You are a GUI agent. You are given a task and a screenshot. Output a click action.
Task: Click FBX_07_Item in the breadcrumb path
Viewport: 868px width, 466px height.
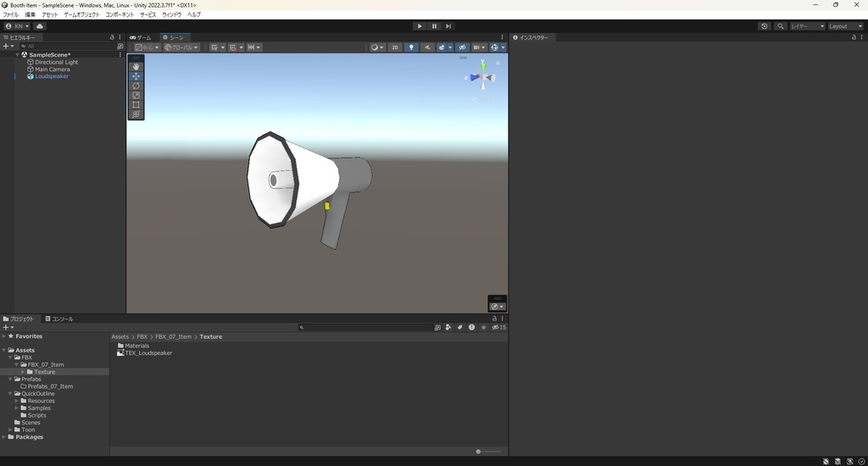point(173,337)
